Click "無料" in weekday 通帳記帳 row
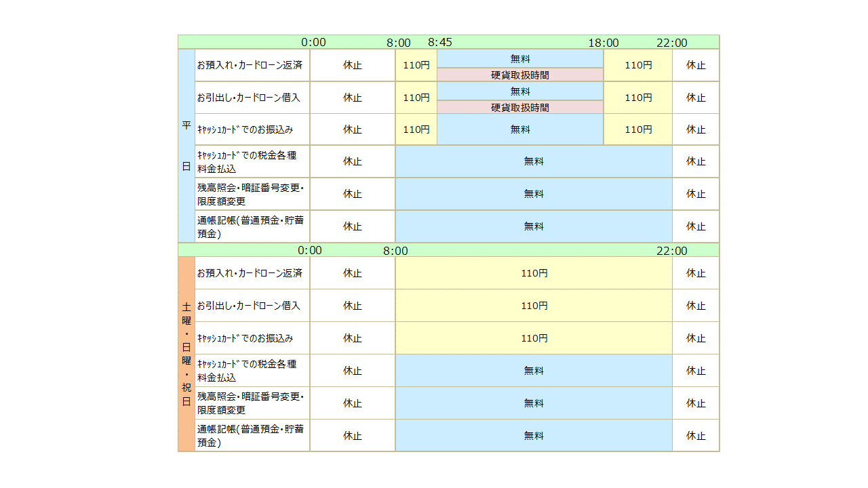This screenshot has height=488, width=868. click(534, 226)
